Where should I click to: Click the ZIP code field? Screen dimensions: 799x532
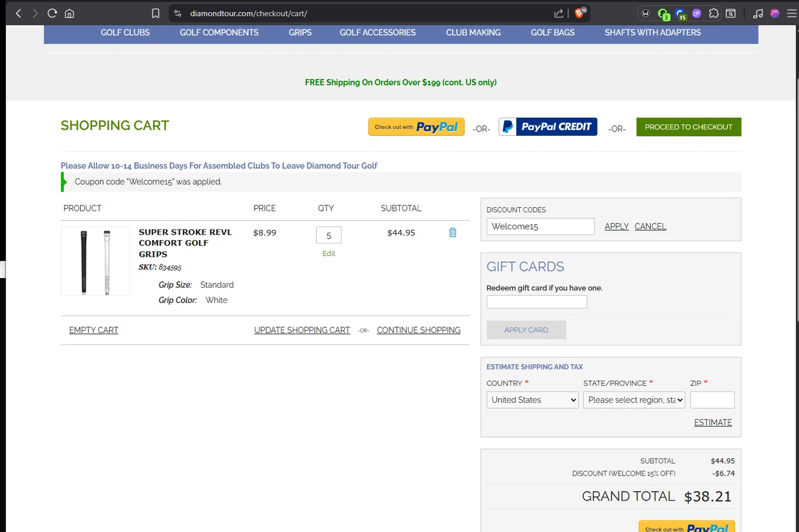[x=712, y=400]
